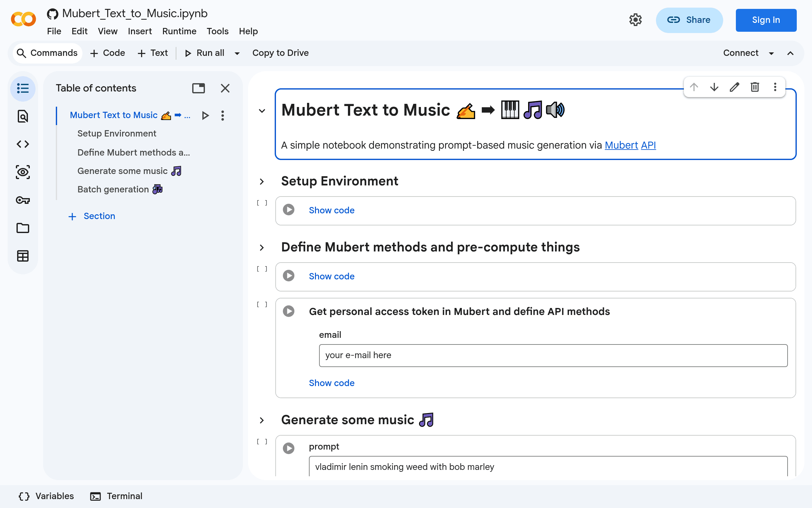This screenshot has height=508, width=812.
Task: Select Mubert Text to Music in contents
Action: pos(130,115)
